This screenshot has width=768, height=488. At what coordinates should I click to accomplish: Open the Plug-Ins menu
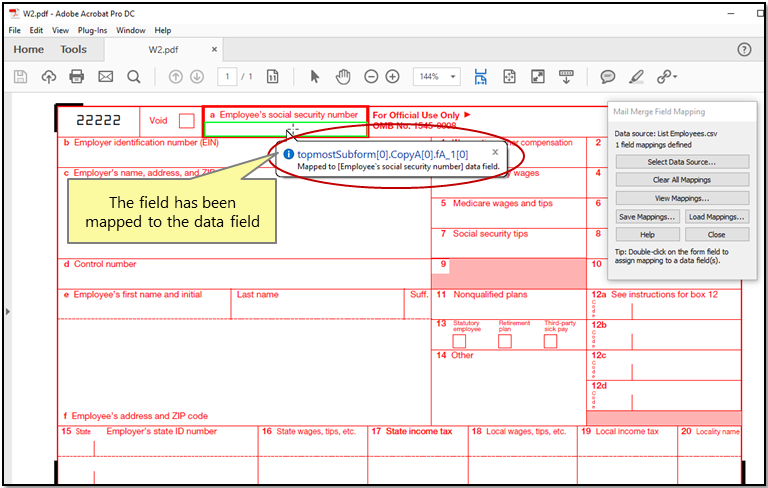(x=94, y=31)
